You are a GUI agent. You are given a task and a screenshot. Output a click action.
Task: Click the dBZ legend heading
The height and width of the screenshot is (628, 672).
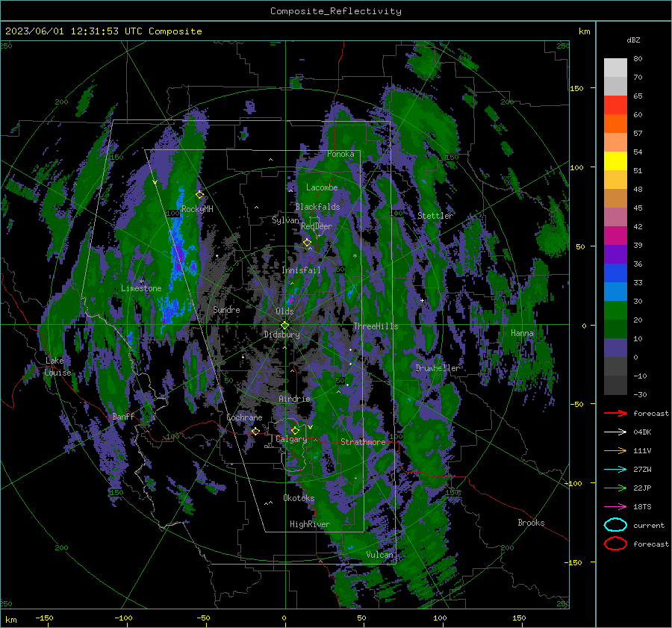[x=633, y=40]
